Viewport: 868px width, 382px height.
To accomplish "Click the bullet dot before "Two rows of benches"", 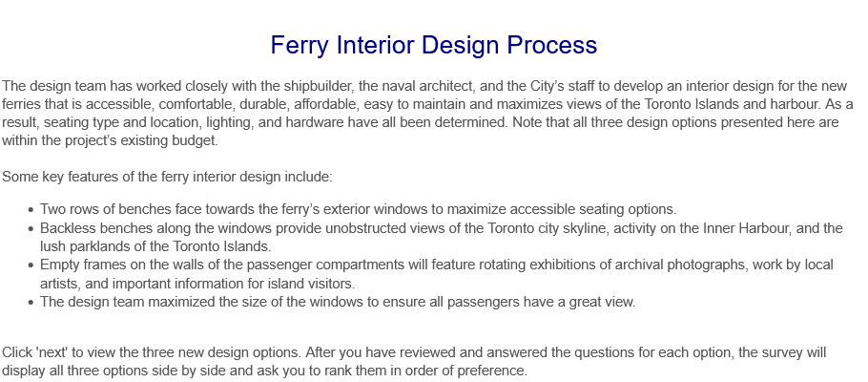I will point(31,209).
